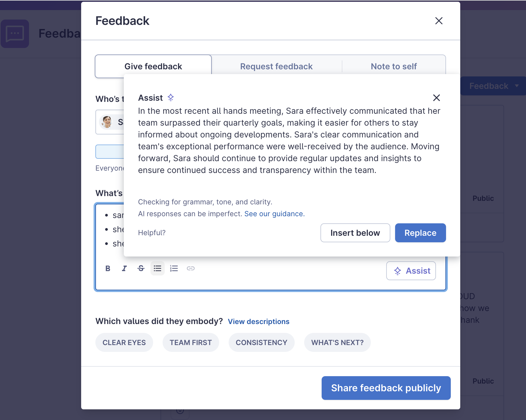Switch to the Note to self tab
This screenshot has width=526, height=420.
point(394,66)
